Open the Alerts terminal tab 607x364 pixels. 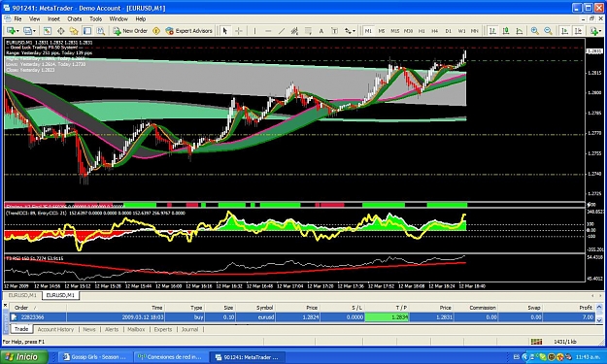[x=112, y=329]
